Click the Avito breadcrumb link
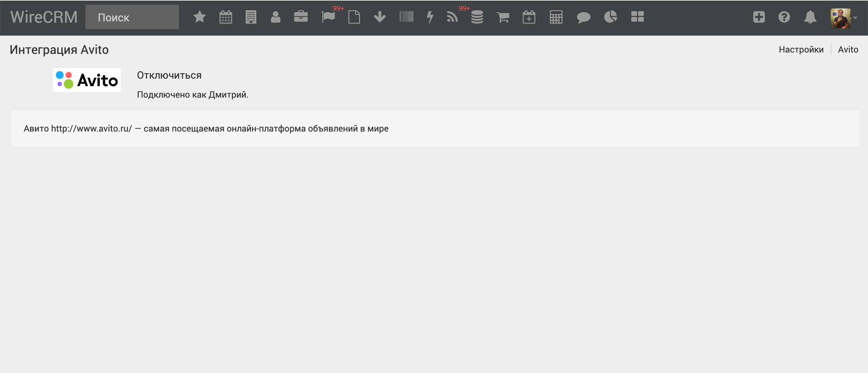Image resolution: width=868 pixels, height=373 pixels. [x=848, y=50]
